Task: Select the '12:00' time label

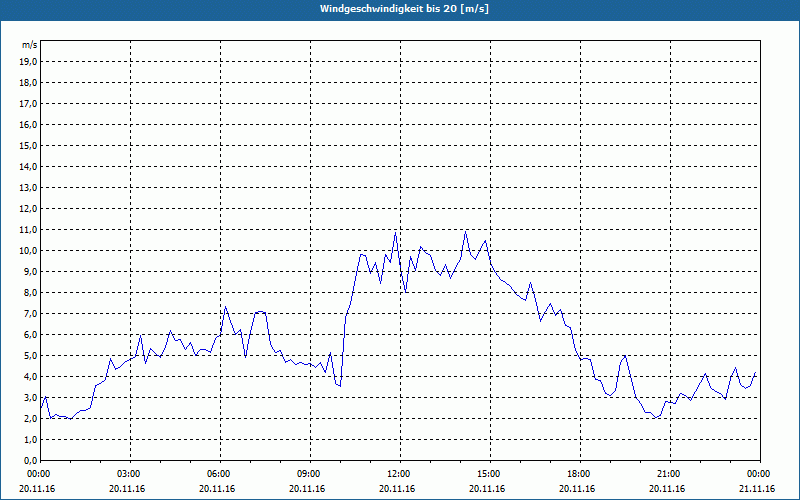Action: pyautogui.click(x=400, y=474)
